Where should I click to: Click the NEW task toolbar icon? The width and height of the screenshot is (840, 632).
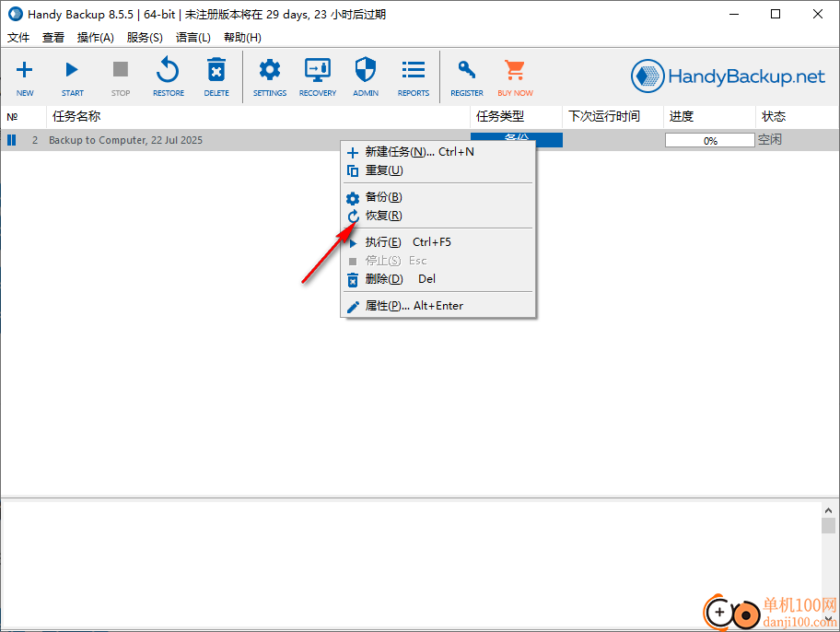(25, 77)
